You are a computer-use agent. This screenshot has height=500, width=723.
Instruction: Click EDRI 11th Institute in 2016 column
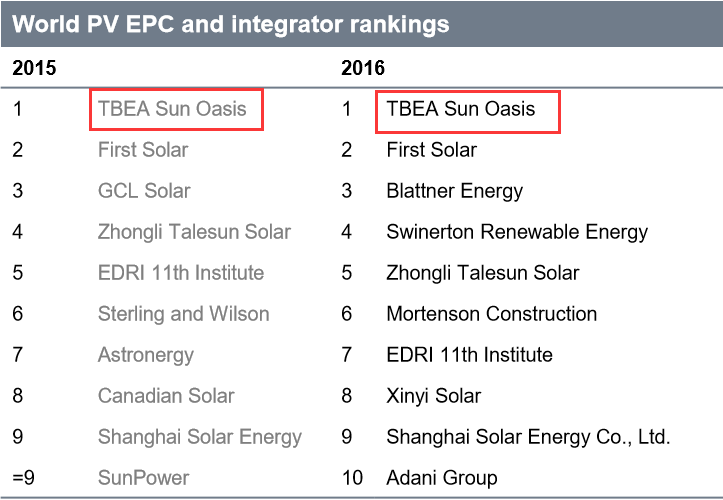click(469, 355)
